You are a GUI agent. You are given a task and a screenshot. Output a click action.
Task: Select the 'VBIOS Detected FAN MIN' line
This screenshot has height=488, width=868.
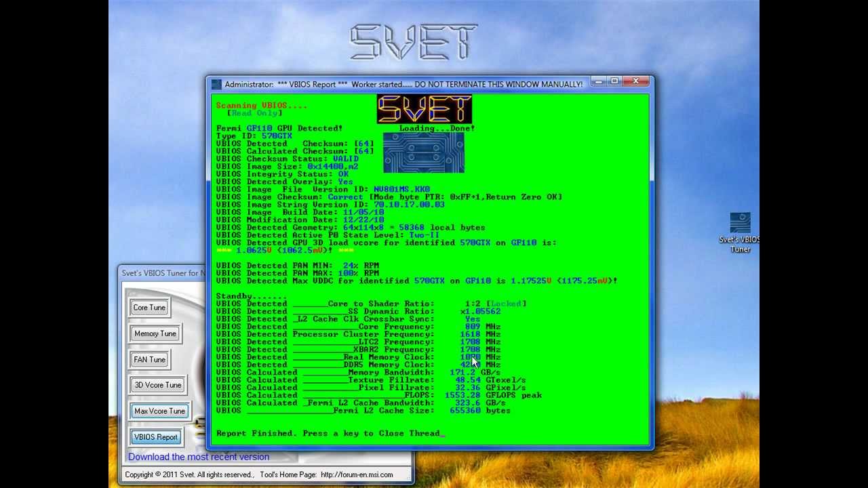point(298,266)
